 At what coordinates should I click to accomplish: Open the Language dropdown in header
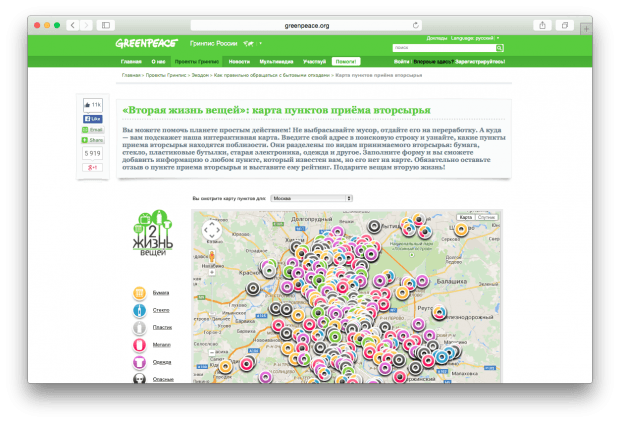[x=476, y=38]
